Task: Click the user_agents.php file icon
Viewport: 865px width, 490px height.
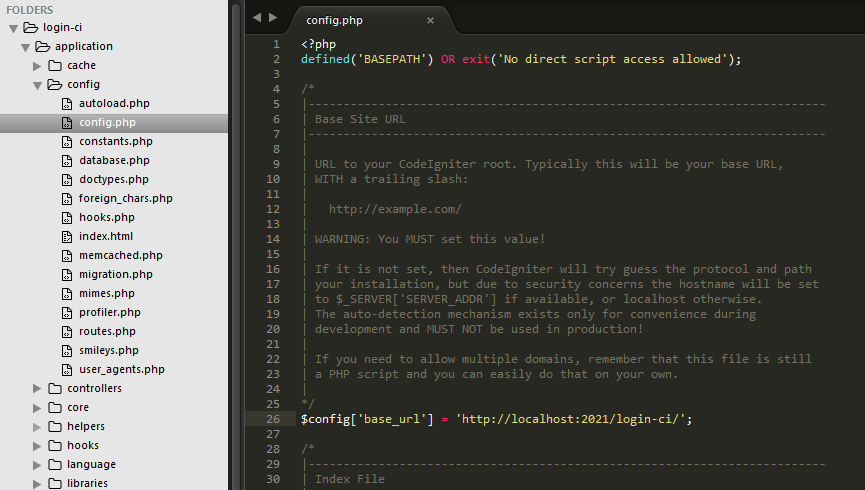Action: click(67, 370)
